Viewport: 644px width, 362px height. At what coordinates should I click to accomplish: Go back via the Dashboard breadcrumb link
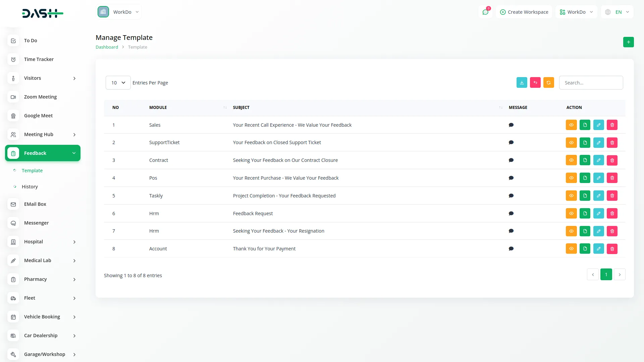107,47
